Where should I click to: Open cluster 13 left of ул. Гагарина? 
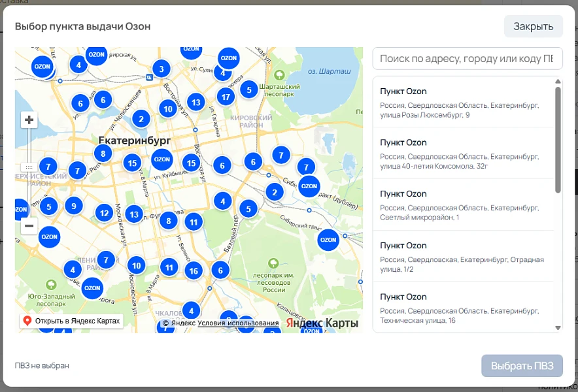[196, 103]
